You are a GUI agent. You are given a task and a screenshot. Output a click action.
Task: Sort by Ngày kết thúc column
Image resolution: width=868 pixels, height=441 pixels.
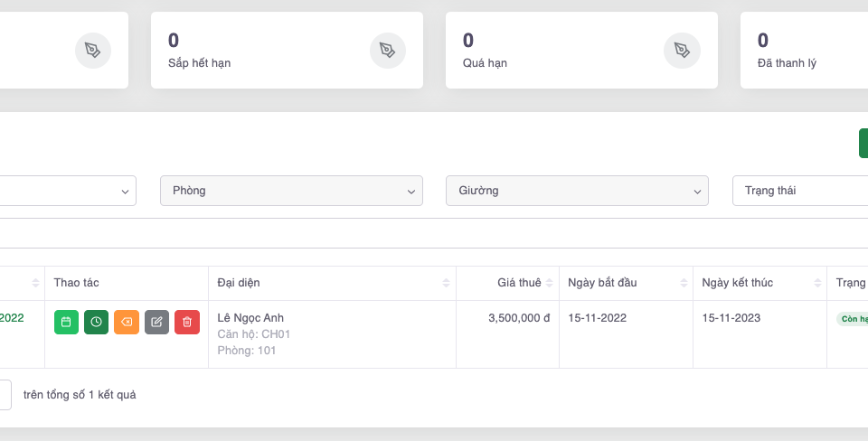[759, 283]
